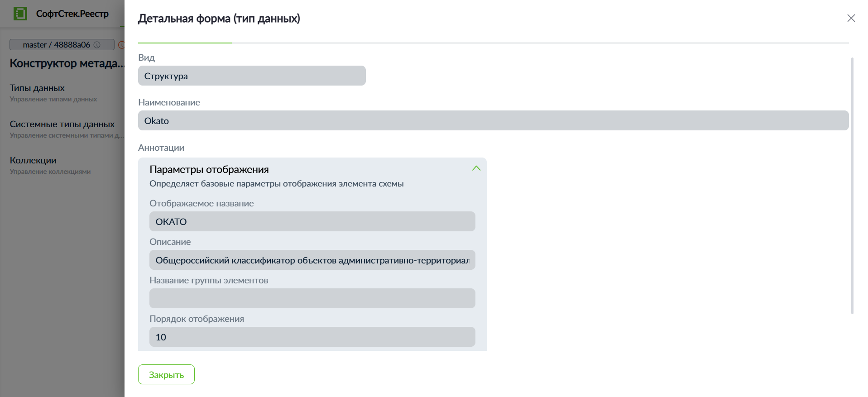The height and width of the screenshot is (397, 868).
Task: Close the detail form with the X icon
Action: [x=851, y=18]
